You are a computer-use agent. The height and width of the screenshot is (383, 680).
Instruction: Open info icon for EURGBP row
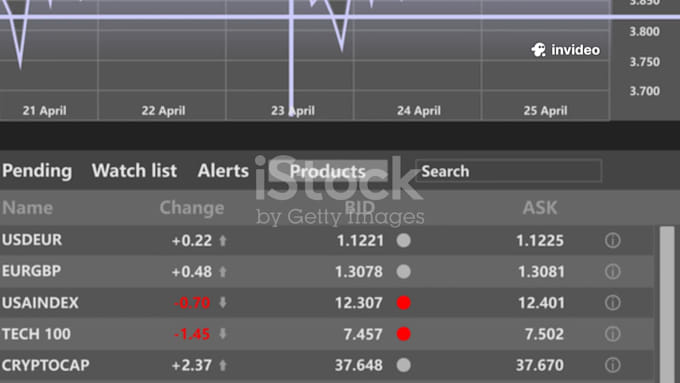[x=612, y=272]
